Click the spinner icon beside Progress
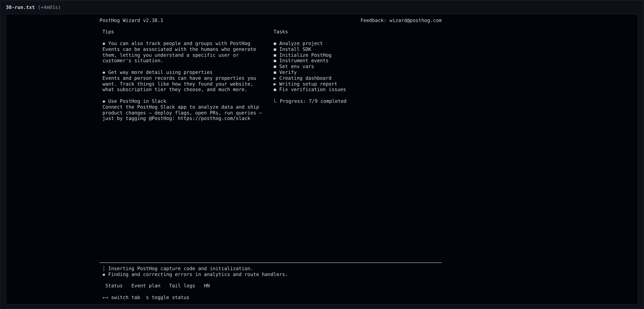This screenshot has width=644, height=309. click(x=275, y=101)
